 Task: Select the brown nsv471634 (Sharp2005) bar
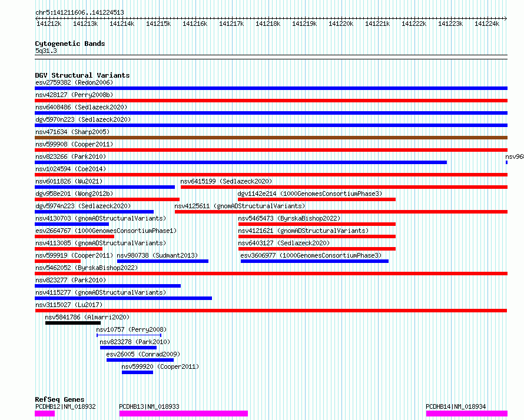271,138
